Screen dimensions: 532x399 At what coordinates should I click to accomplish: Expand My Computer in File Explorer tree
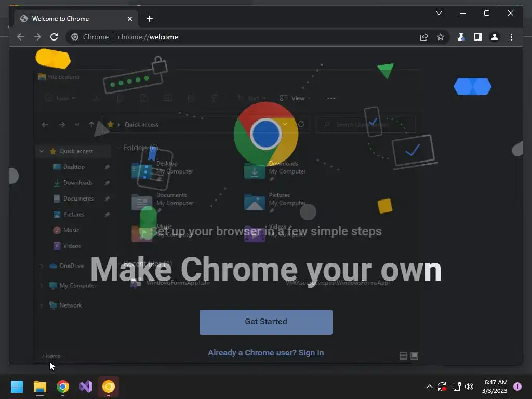tap(42, 286)
